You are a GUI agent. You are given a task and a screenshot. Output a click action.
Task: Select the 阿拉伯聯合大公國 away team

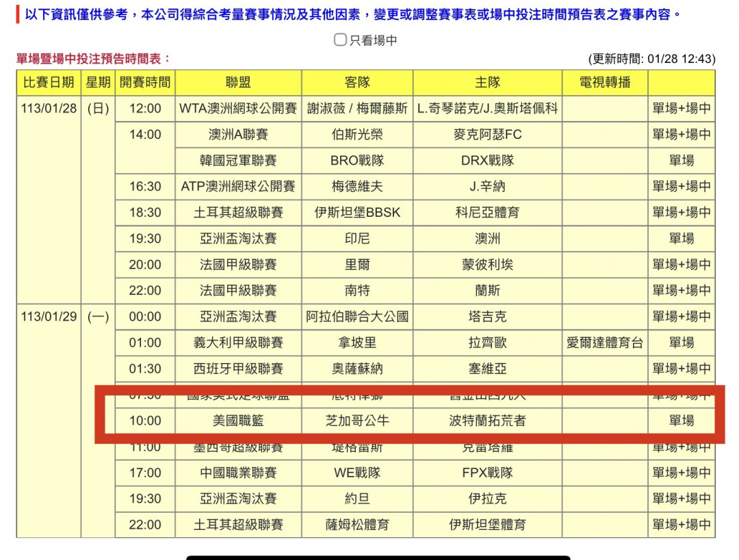point(357,317)
